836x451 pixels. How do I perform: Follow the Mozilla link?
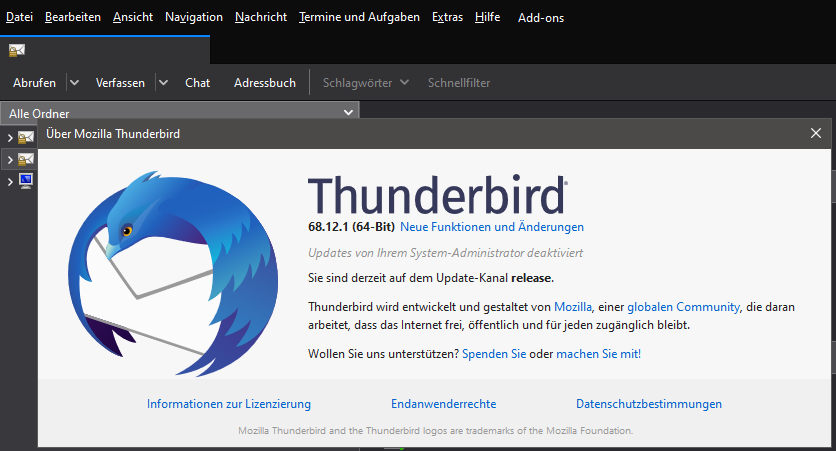[573, 307]
